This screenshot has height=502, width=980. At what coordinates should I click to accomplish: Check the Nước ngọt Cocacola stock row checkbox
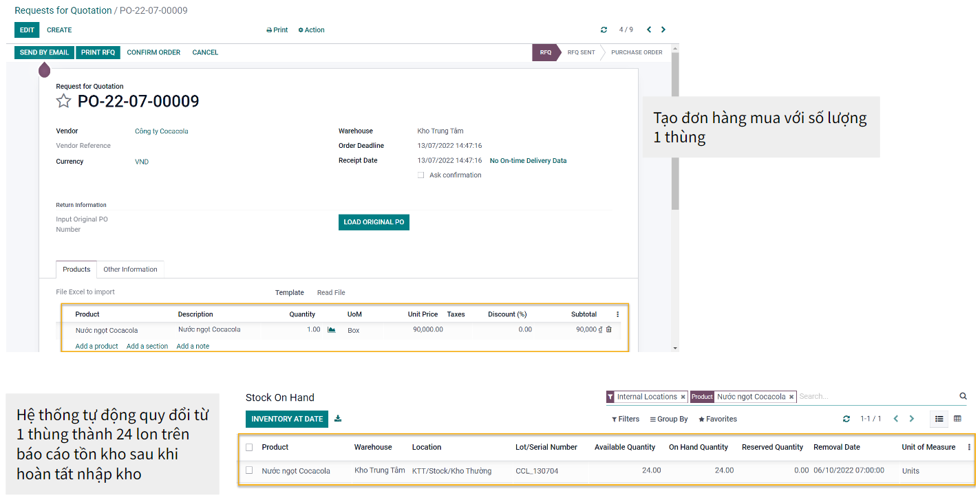(249, 471)
